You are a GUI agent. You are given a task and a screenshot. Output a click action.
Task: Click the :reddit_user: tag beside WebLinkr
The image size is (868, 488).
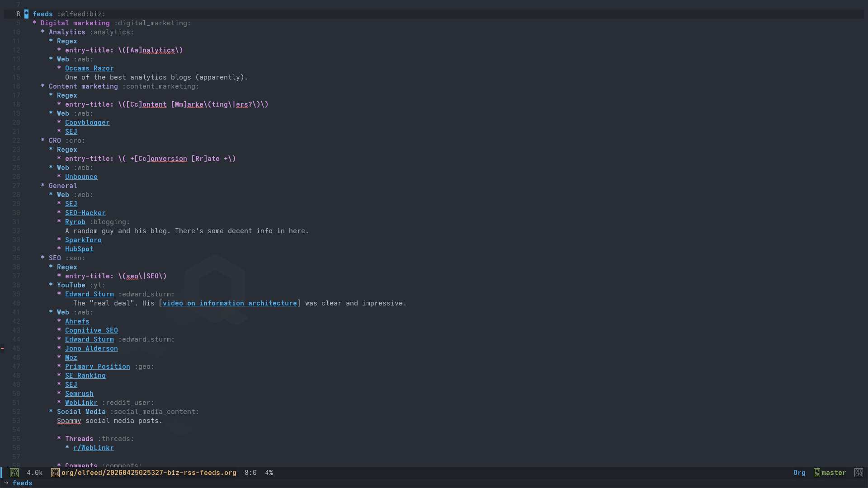[128, 403]
